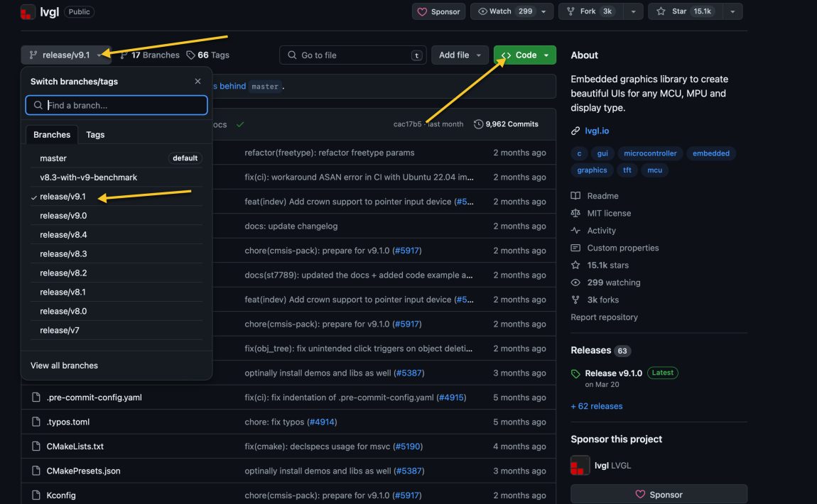Filter by the microcontroller topic tag
The width and height of the screenshot is (817, 504).
(650, 153)
